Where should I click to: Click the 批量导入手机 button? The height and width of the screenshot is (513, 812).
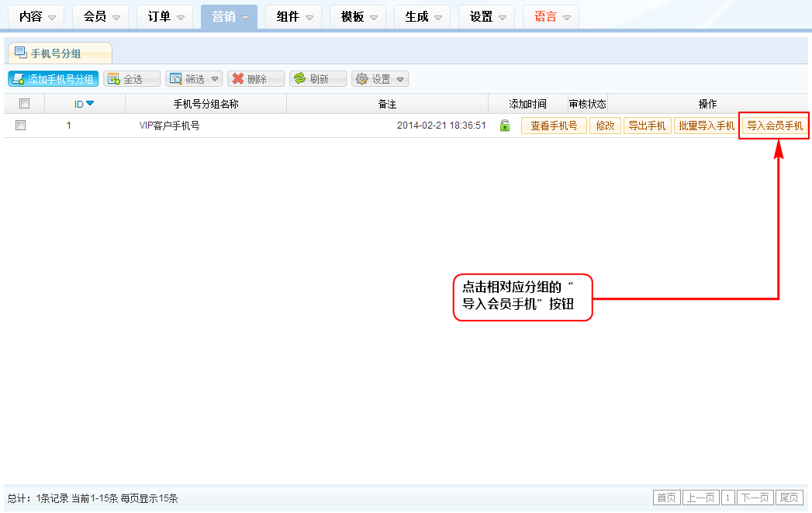click(x=706, y=126)
